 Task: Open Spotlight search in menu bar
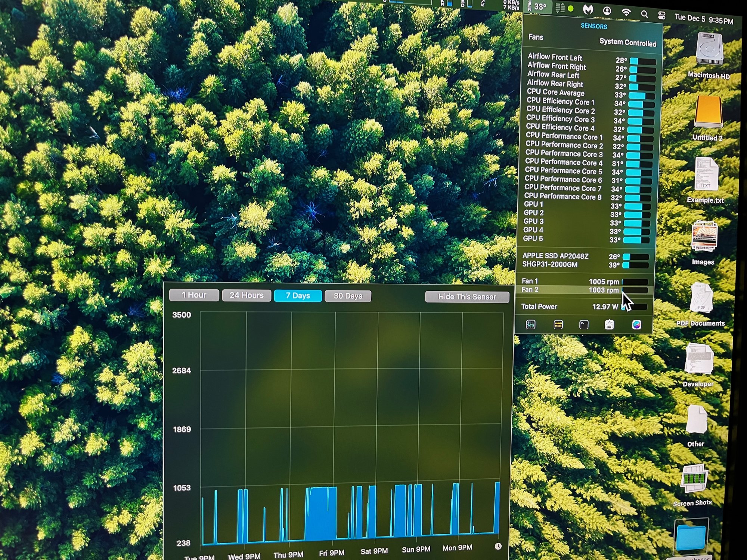(x=644, y=14)
